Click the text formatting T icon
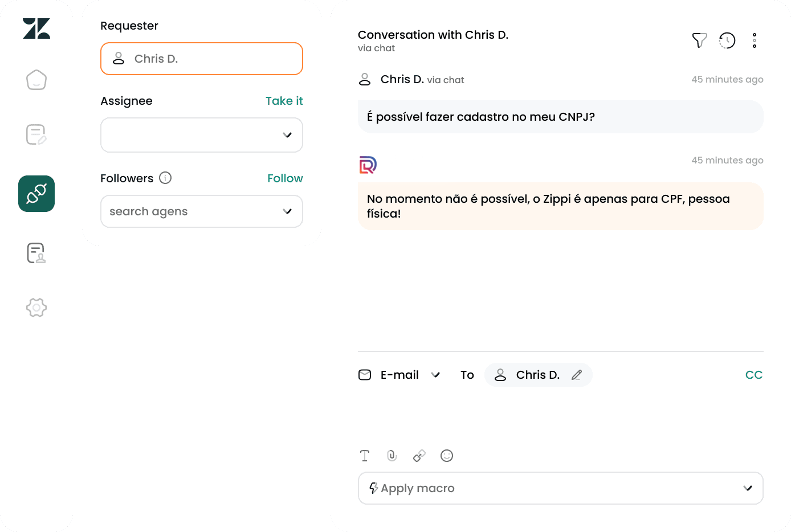The width and height of the screenshot is (791, 532). (365, 456)
